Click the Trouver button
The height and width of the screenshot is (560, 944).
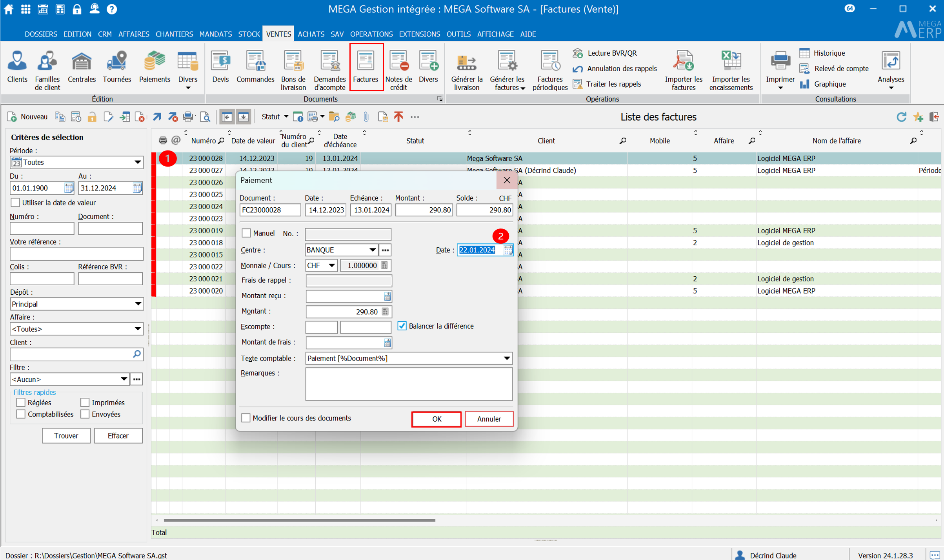[66, 436]
